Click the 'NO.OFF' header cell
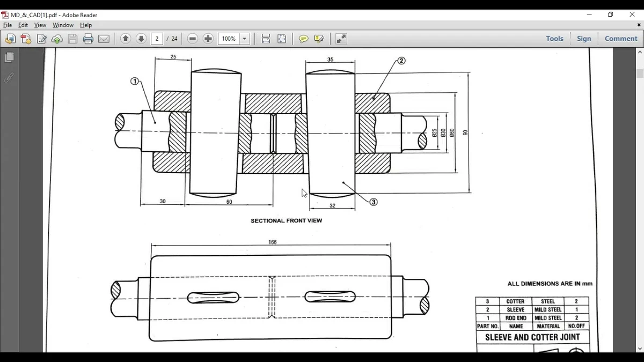 (576, 326)
